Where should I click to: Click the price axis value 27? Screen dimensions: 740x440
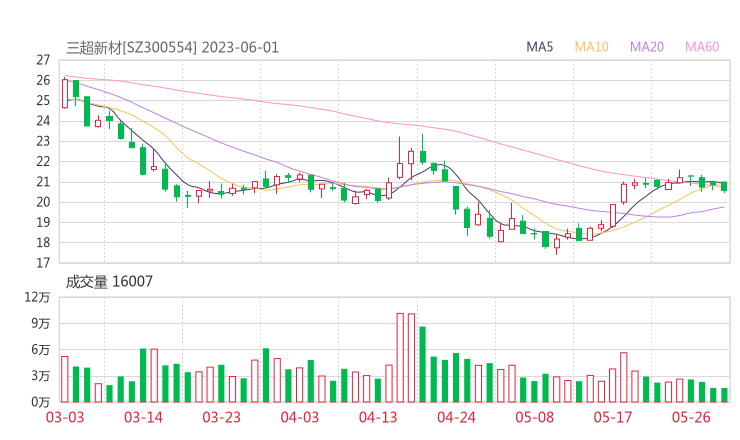43,60
